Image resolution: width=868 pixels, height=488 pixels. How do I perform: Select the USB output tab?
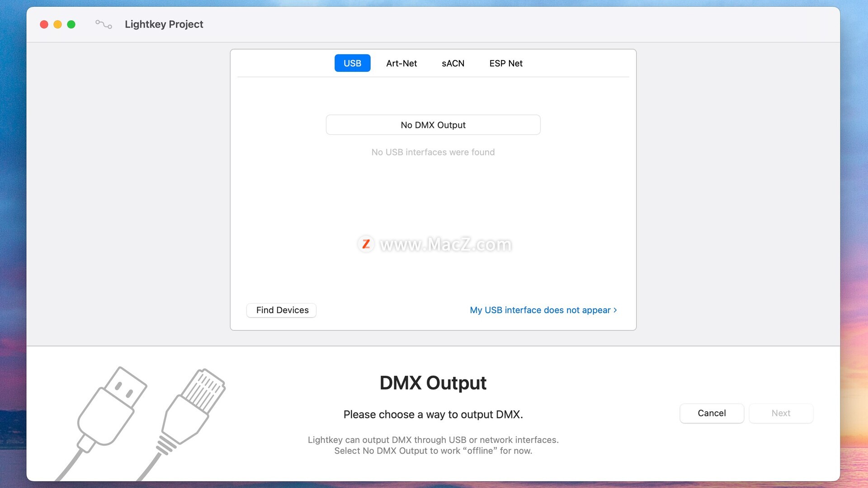352,63
